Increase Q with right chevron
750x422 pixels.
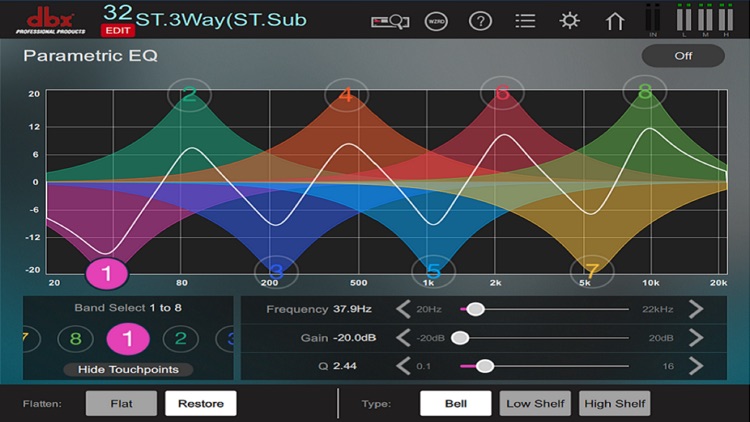click(696, 366)
